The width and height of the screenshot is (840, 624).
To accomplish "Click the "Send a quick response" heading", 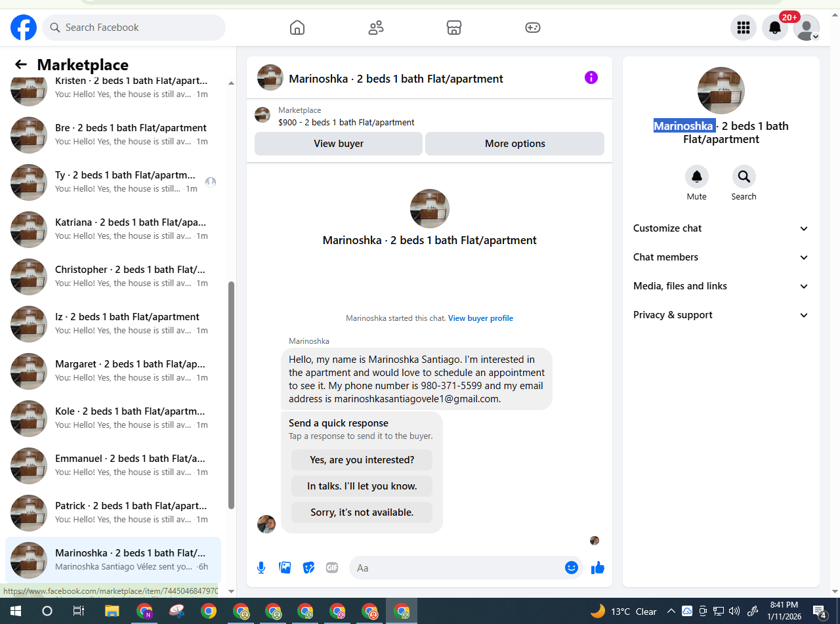I will (x=339, y=423).
